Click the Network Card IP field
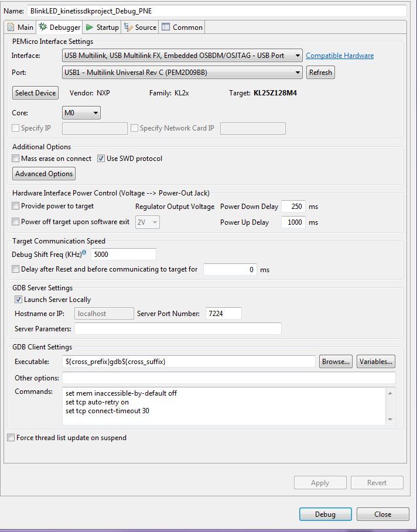The height and width of the screenshot is (532, 417). tap(253, 128)
